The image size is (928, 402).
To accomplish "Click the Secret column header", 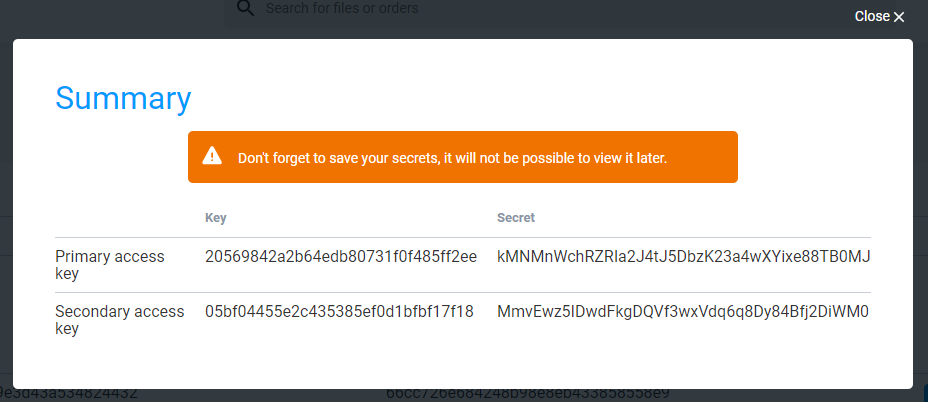I will (x=516, y=217).
